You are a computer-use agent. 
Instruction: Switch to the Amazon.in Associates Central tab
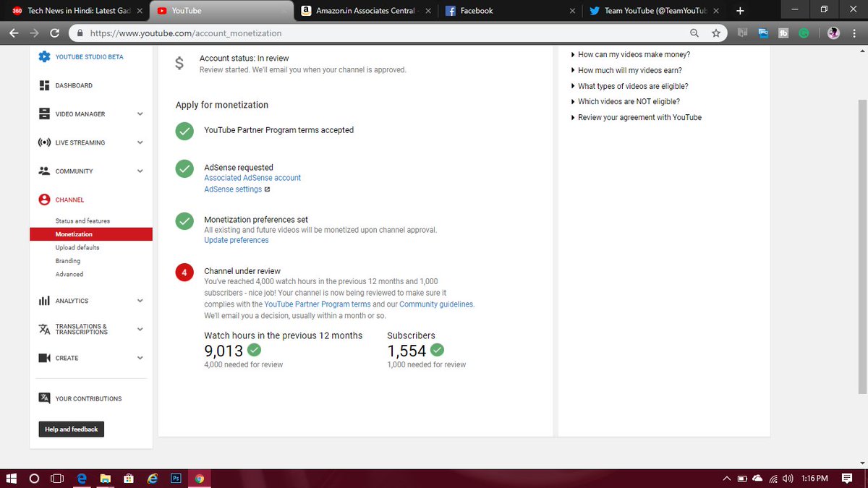[367, 11]
